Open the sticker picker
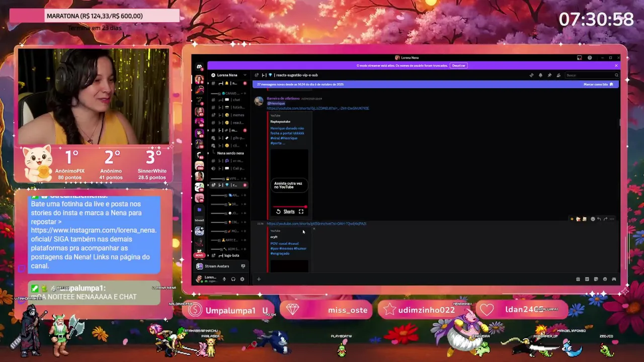The height and width of the screenshot is (362, 644). click(x=596, y=279)
